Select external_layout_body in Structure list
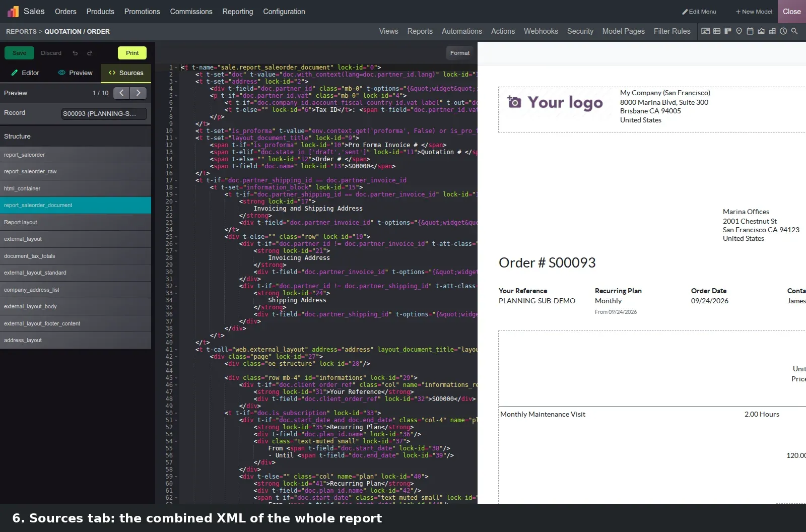 click(x=76, y=306)
